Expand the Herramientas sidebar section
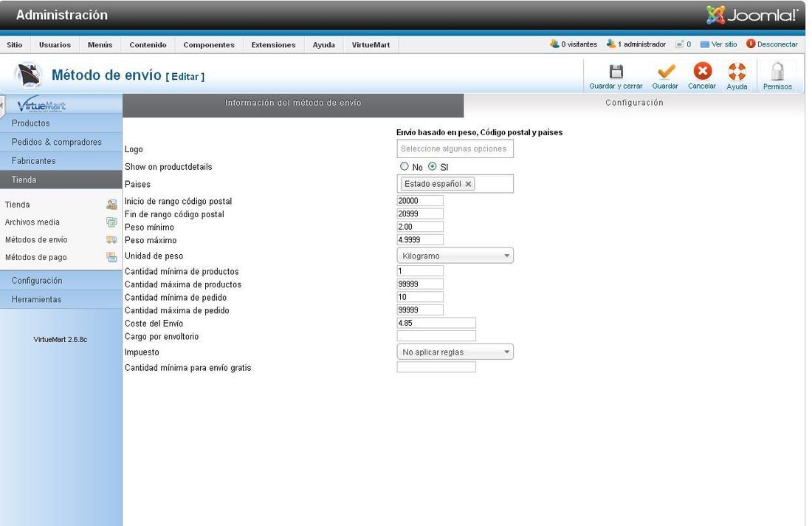Viewport: 812px width, 526px height. coord(61,299)
